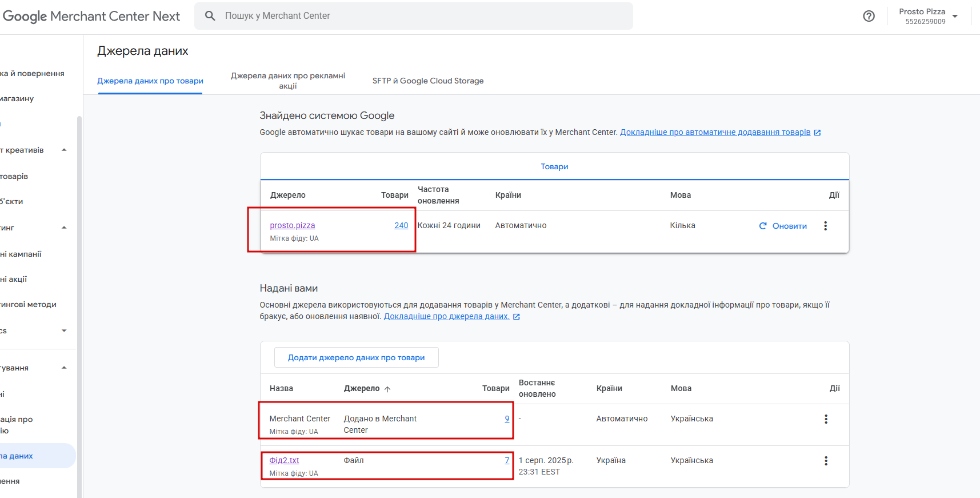
Task: Select the Товари tab in Google-found table
Action: tap(554, 166)
